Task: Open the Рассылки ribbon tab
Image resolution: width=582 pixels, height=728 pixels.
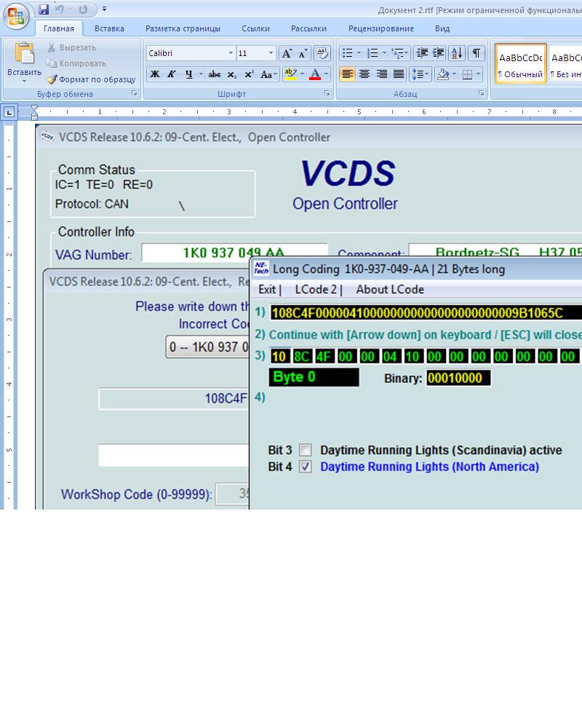Action: click(x=308, y=28)
